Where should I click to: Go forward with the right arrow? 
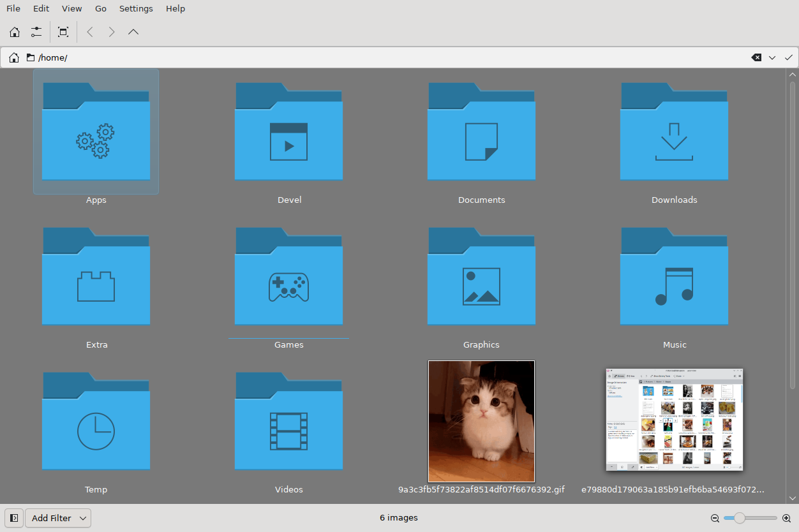point(112,32)
